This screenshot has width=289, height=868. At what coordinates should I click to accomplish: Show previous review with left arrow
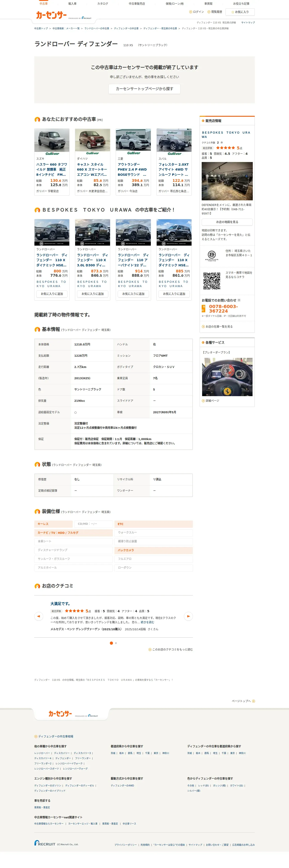pyautogui.click(x=39, y=616)
